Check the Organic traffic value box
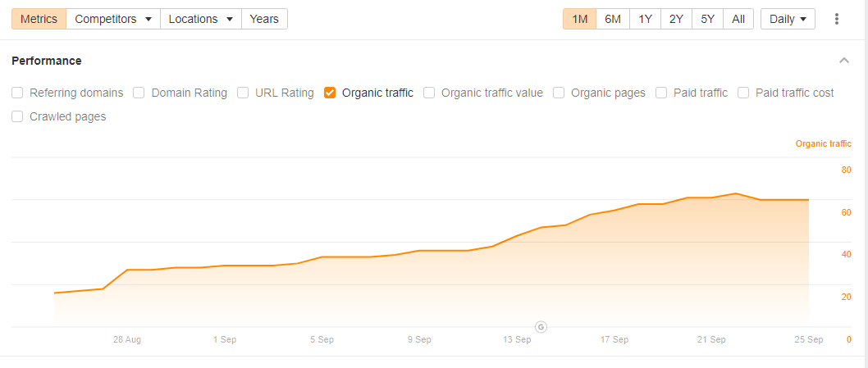The height and width of the screenshot is (368, 868). pyautogui.click(x=429, y=93)
